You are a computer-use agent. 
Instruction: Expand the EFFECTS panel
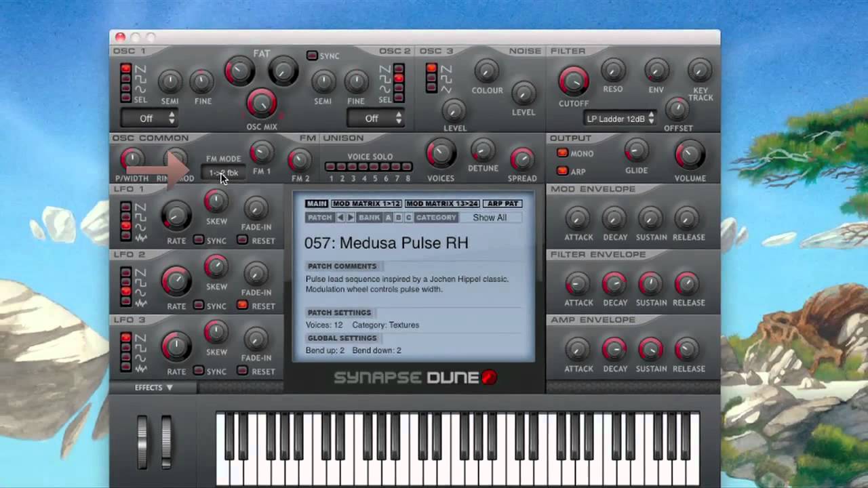click(x=153, y=388)
